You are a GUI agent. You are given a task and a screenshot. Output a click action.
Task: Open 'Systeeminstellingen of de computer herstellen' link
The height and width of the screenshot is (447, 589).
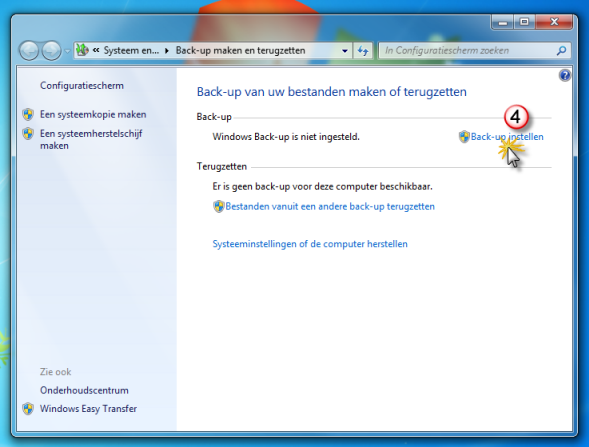coord(310,244)
